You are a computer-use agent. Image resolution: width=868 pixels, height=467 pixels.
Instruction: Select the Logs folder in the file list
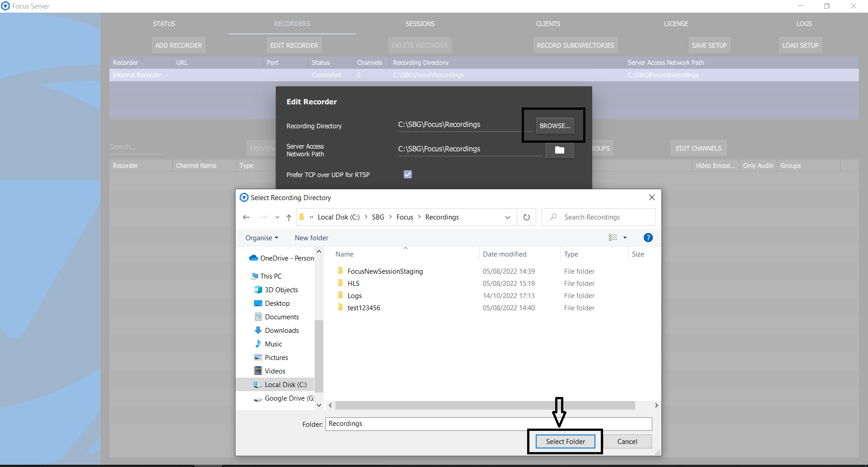(x=354, y=296)
